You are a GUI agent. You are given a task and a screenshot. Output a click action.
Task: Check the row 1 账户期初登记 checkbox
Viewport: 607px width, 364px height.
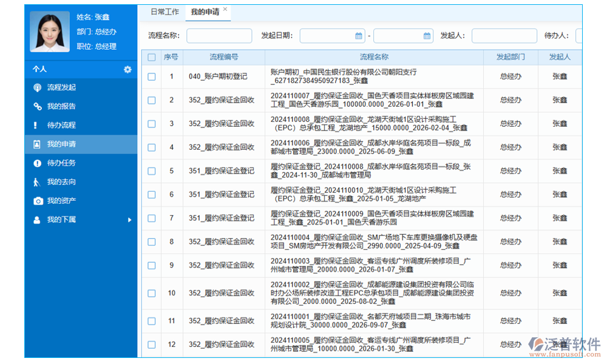(151, 76)
